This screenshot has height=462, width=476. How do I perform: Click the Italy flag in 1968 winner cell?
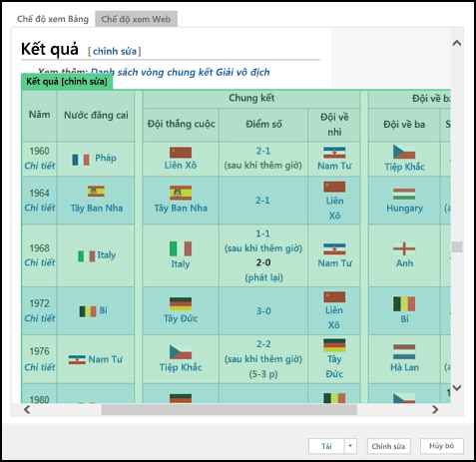181,248
